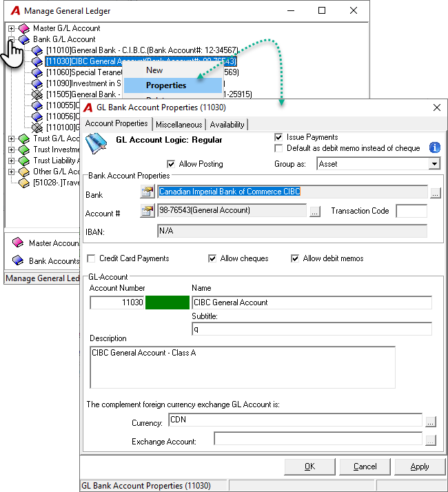The height and width of the screenshot is (492, 448).
Task: Choose New from the context menu
Action: (x=173, y=70)
